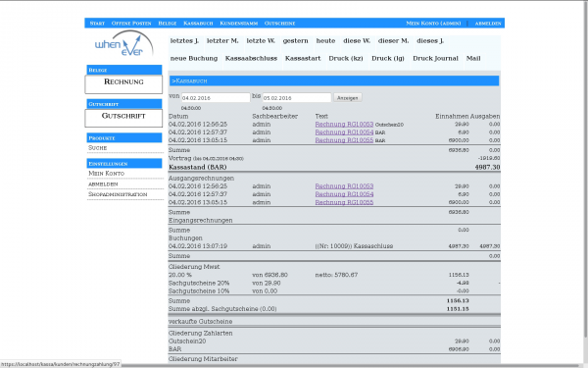This screenshot has width=588, height=368.
Task: Click the Einnahmen column header
Action: [452, 117]
